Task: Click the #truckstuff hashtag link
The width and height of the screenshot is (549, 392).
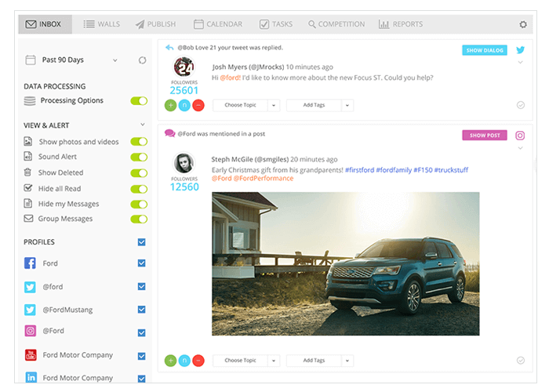Action: pos(451,170)
